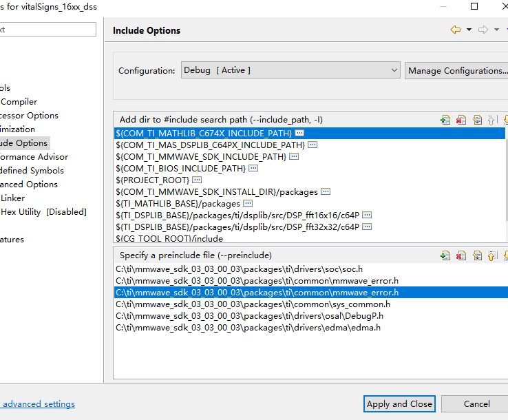Select the soc.h preinclude file entry

(x=239, y=269)
